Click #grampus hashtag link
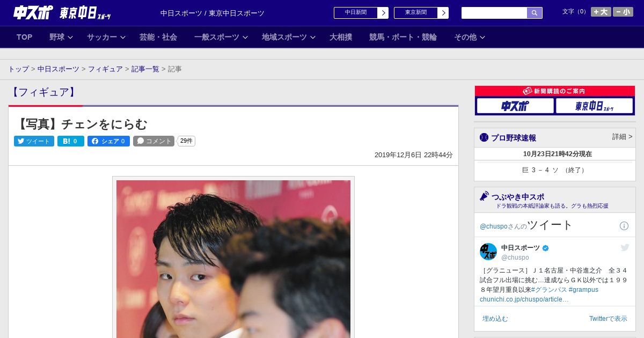The width and height of the screenshot is (644, 338). click(583, 290)
